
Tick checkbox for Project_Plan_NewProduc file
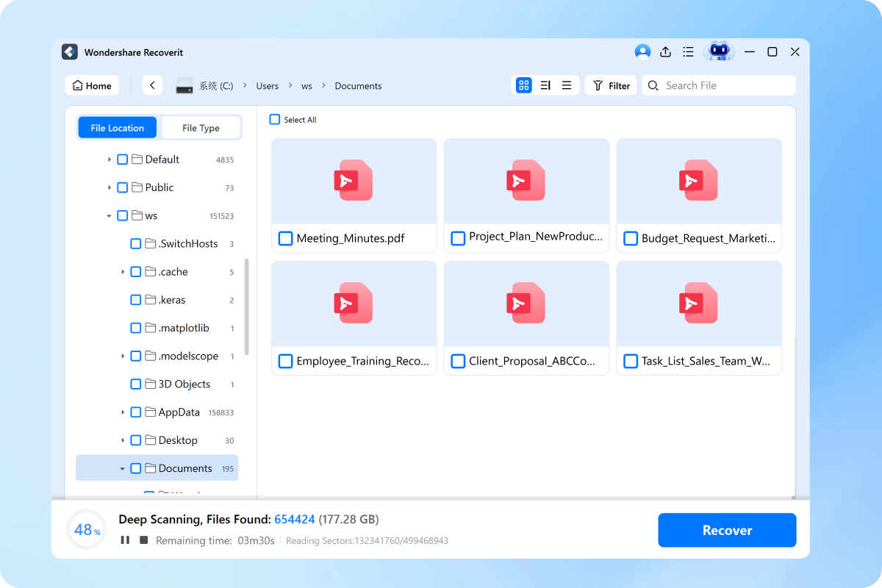pos(458,239)
